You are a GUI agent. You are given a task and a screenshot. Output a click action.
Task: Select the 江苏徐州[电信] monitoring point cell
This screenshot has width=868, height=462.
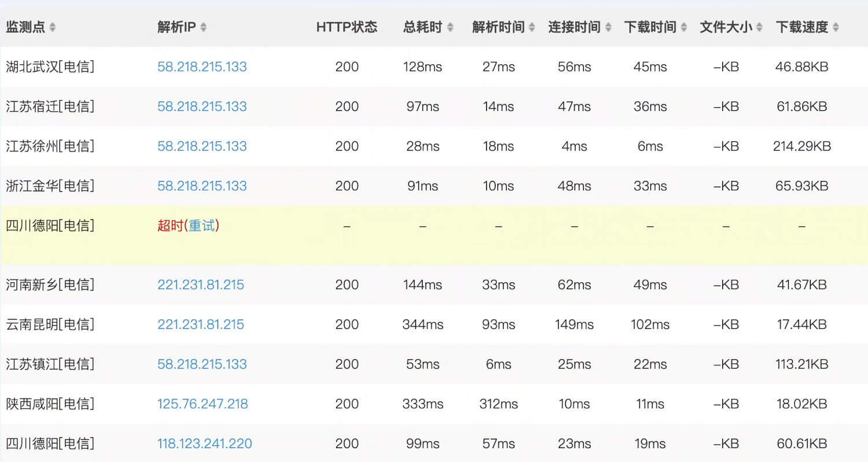50,146
